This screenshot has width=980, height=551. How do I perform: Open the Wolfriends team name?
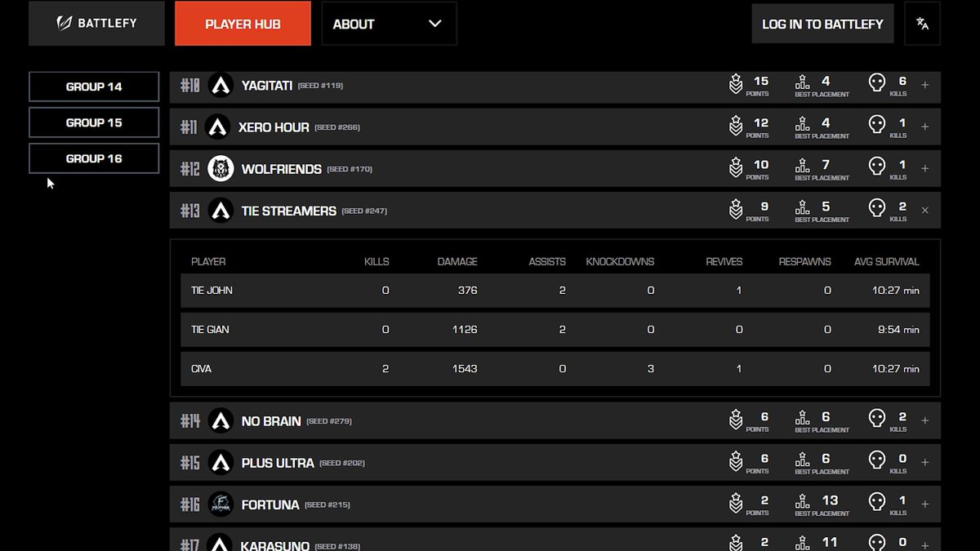pyautogui.click(x=282, y=169)
